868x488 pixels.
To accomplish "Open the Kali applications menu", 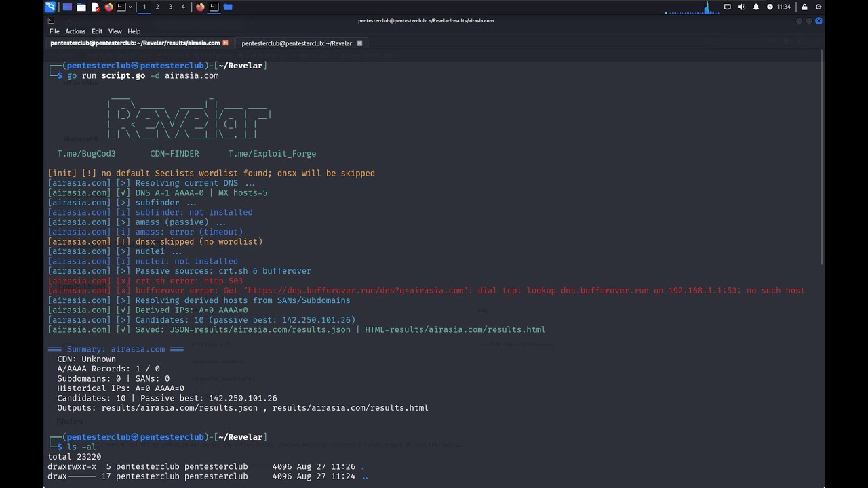I will pyautogui.click(x=51, y=7).
